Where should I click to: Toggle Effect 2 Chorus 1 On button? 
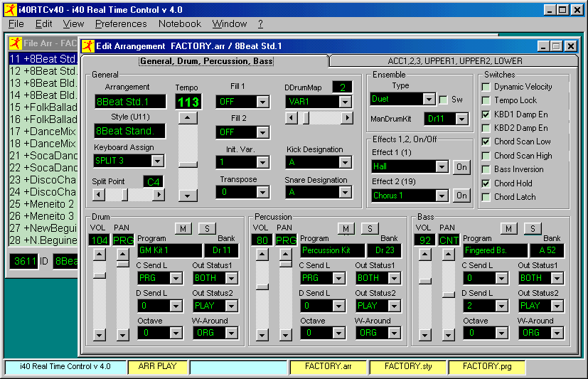[x=461, y=195]
